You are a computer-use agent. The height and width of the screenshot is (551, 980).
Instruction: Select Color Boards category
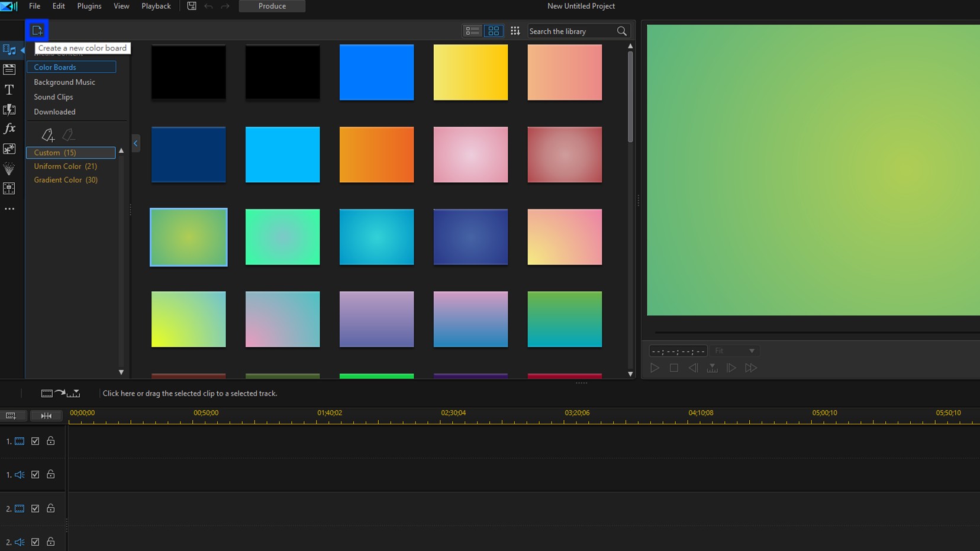(71, 67)
